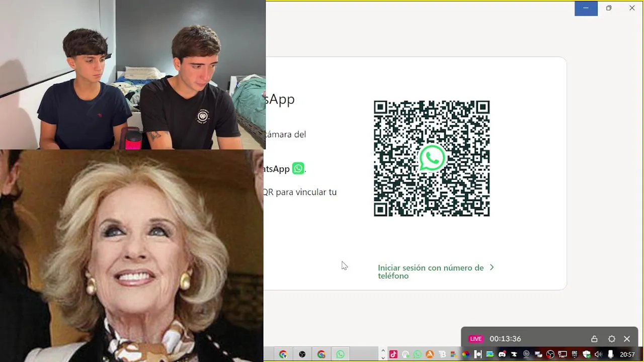
Task: Click the multicolor wheel tray icon
Action: (465, 354)
